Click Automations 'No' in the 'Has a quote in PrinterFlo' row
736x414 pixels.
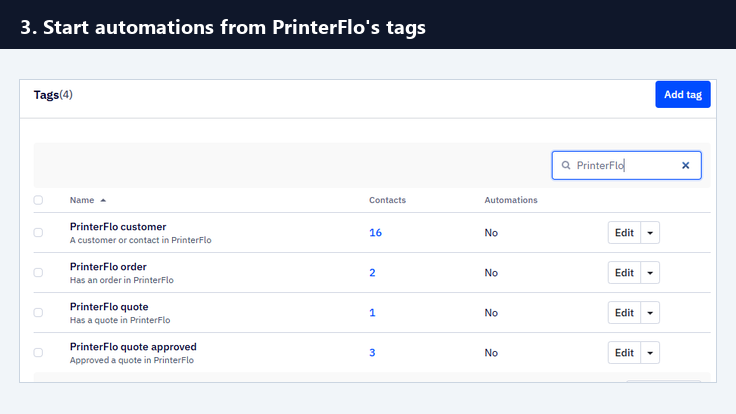(491, 313)
